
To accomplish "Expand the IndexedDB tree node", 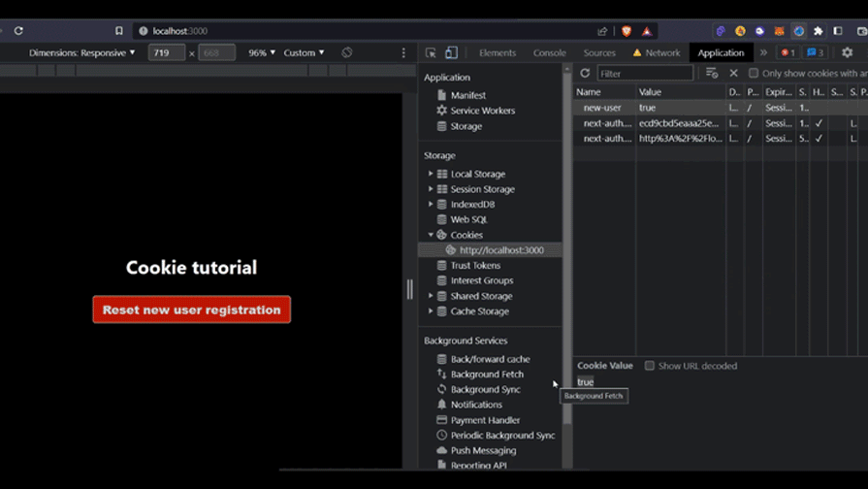I will click(431, 205).
